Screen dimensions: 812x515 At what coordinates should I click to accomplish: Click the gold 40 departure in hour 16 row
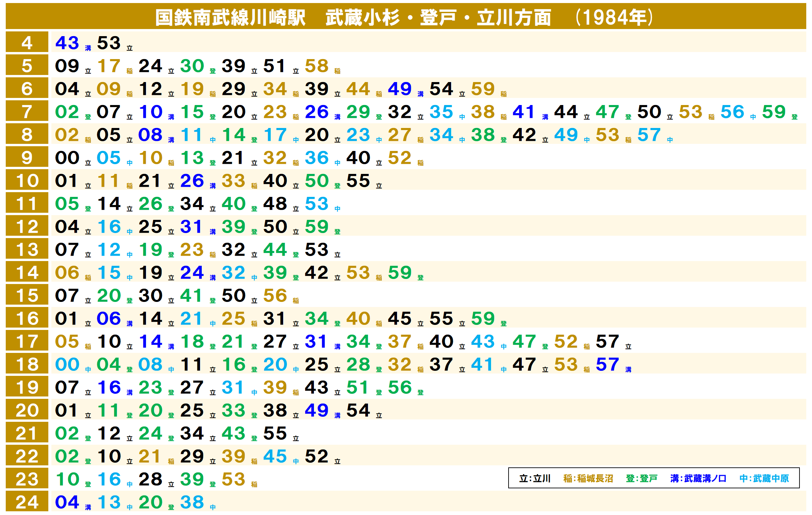(x=358, y=318)
